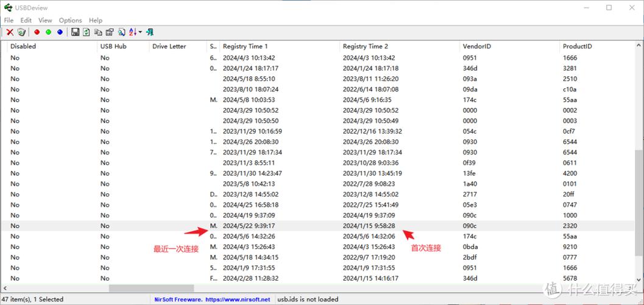Select the cell '2023/5/8 10:42:13'
644x305 pixels.
coord(249,184)
